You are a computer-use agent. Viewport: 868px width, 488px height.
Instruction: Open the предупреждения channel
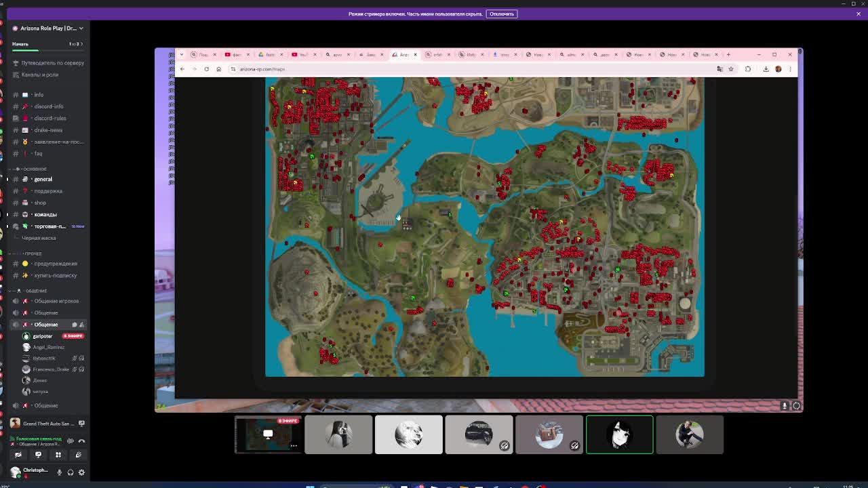(47, 264)
